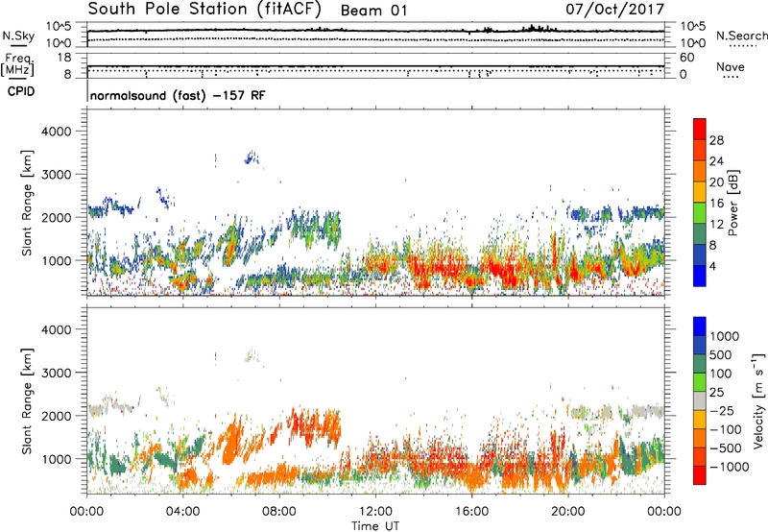Viewport: 768px width, 532px height.
Task: Click the 18 tick label of frequency axis
Action: [64, 58]
